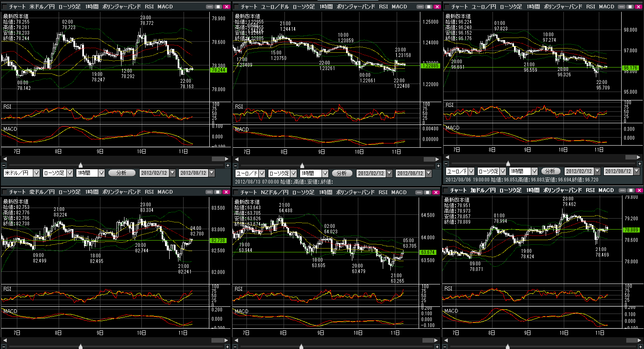Image resolution: width=644 pixels, height=349 pixels.
Task: Click the zoom-in plus icon under the USD/JPY chart
Action: click(x=227, y=165)
